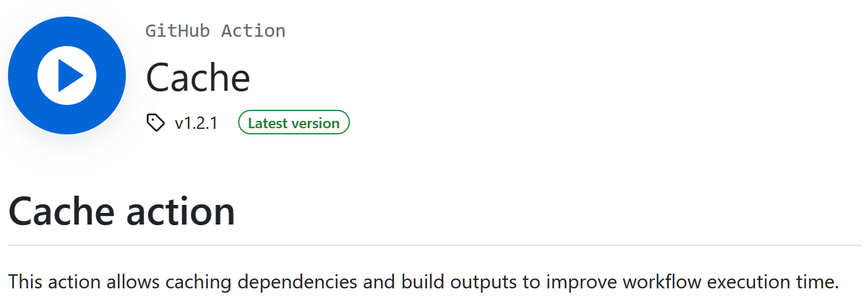
Task: Click the description sentence starting with This action
Action: (x=423, y=282)
